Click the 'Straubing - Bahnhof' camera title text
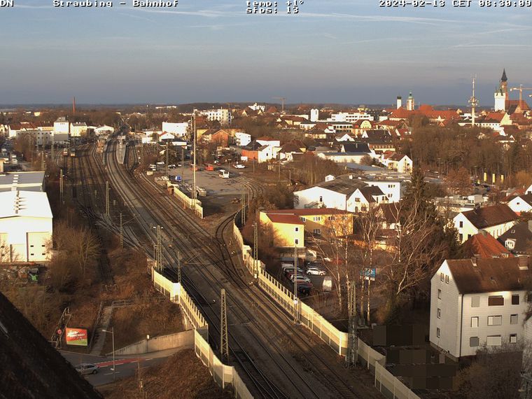 [x=115, y=3]
